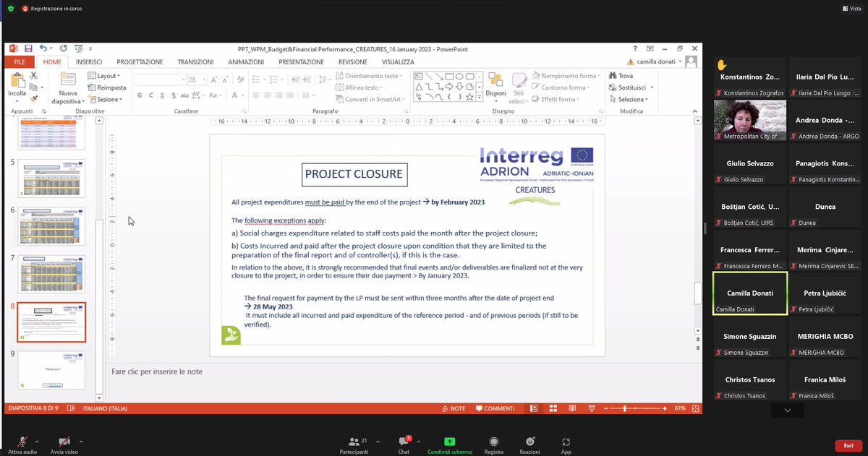Switch to reading view

(x=572, y=408)
